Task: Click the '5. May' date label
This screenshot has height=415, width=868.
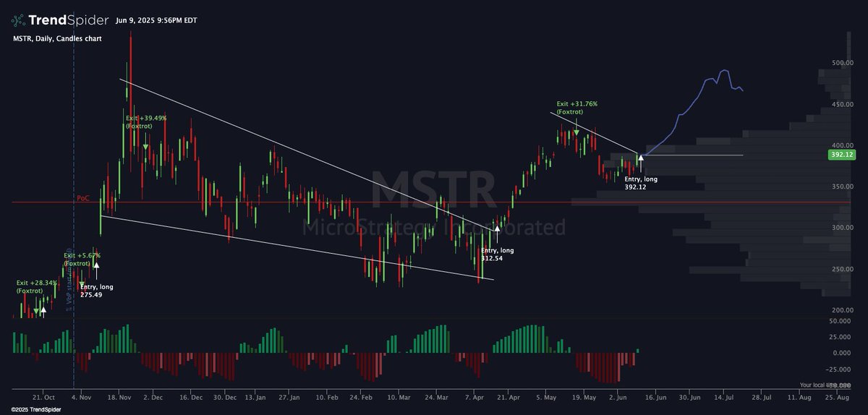Action: tap(547, 398)
